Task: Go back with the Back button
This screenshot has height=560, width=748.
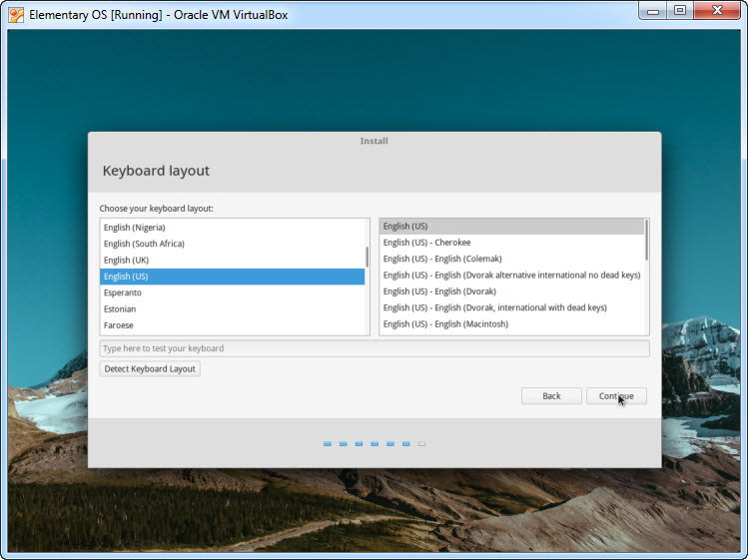Action: [551, 396]
